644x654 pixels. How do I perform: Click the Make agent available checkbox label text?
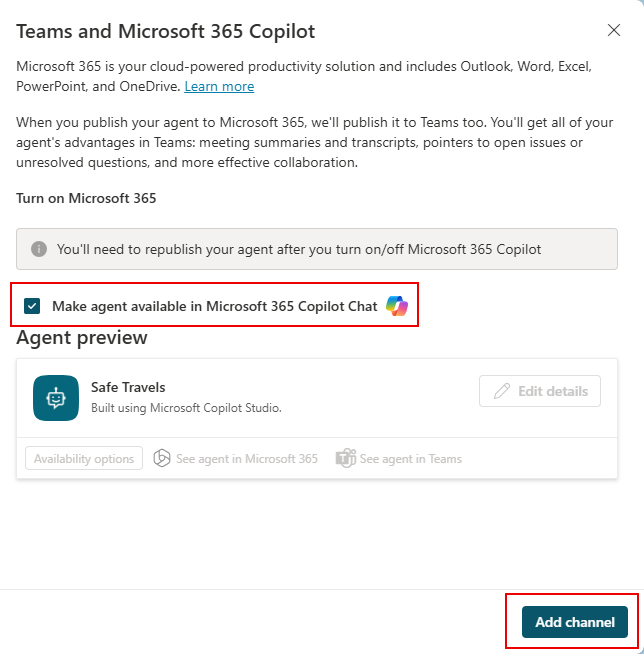[x=214, y=306]
